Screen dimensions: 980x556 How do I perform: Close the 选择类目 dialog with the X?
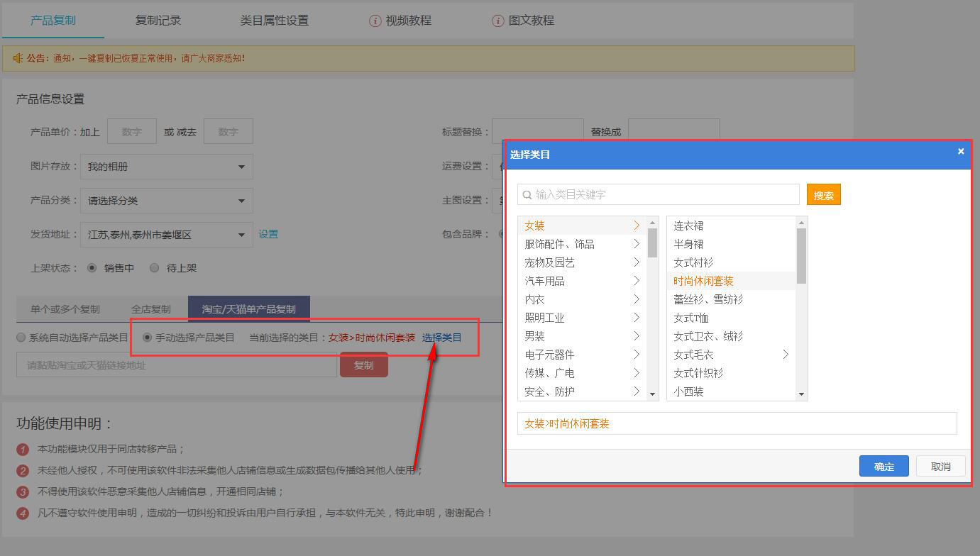(961, 151)
